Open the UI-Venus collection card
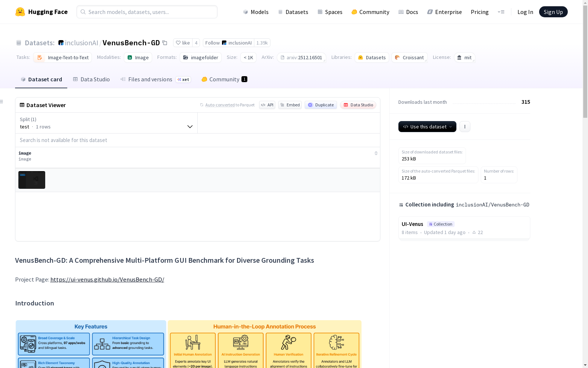 464,228
